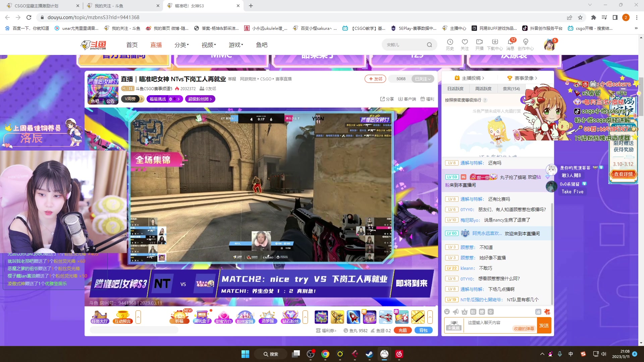
Task: Expand the gift list arrow at far right
Action: click(430, 317)
